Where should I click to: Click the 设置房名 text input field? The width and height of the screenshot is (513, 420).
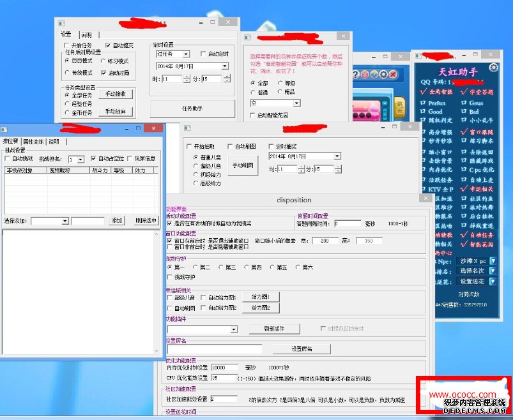pyautogui.click(x=215, y=349)
